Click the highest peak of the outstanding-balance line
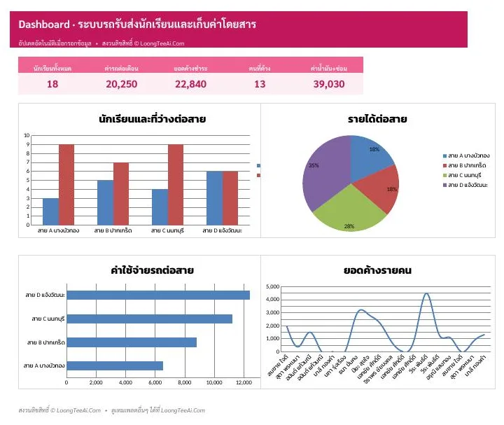This screenshot has width=504, height=425. [426, 293]
